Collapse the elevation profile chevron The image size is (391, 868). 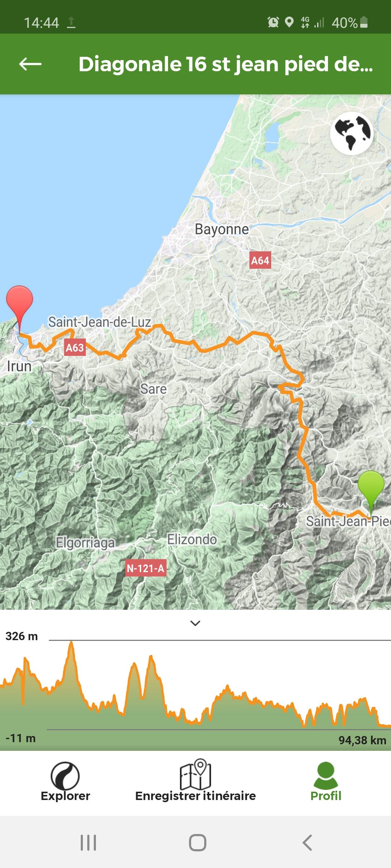(195, 623)
